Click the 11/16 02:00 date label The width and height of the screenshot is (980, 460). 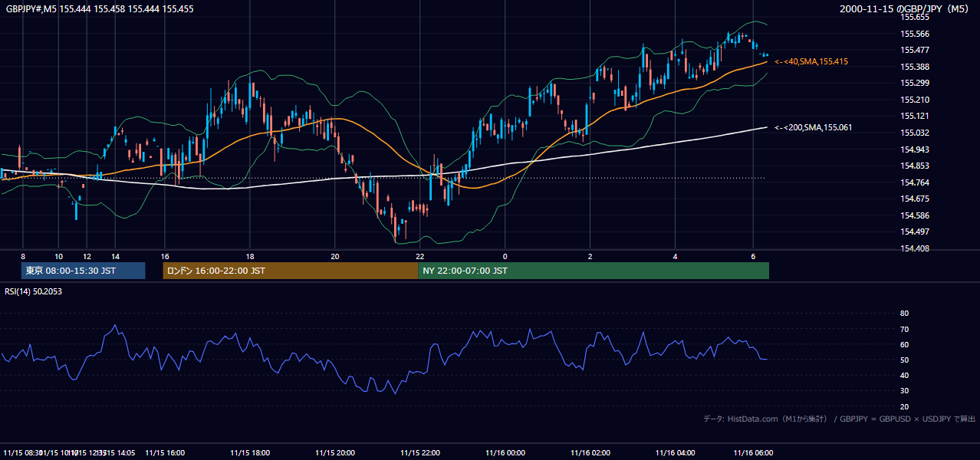pyautogui.click(x=590, y=453)
